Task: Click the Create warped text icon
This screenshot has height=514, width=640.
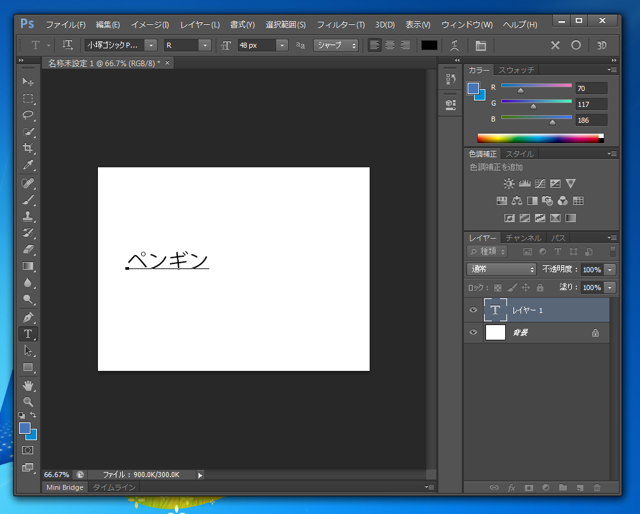Action: (454, 45)
